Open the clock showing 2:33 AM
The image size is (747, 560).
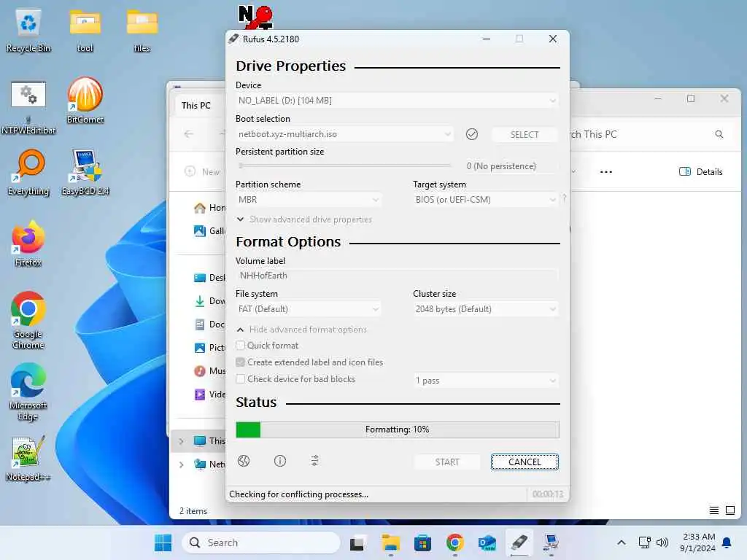click(x=698, y=542)
